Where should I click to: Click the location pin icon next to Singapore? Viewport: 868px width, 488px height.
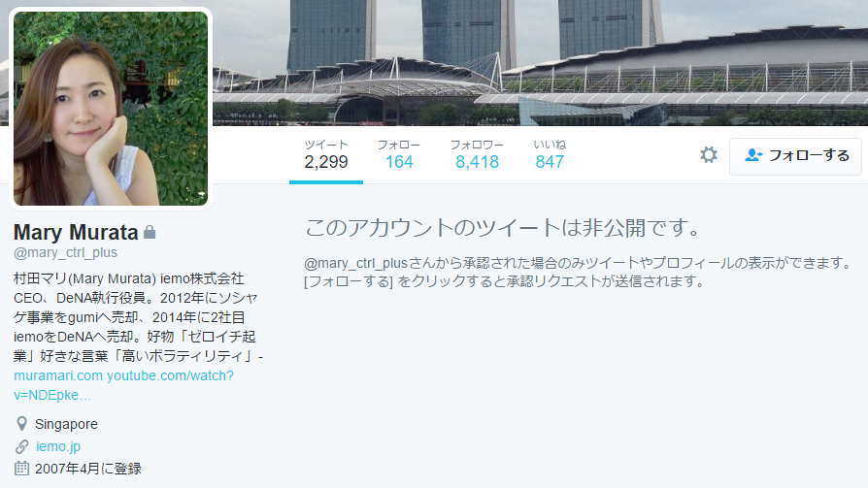[x=21, y=424]
